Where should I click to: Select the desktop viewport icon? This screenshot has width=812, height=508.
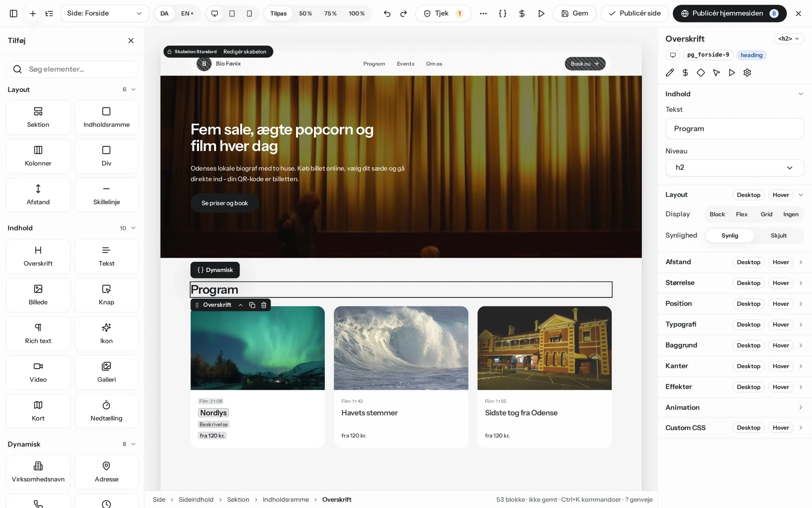click(215, 14)
